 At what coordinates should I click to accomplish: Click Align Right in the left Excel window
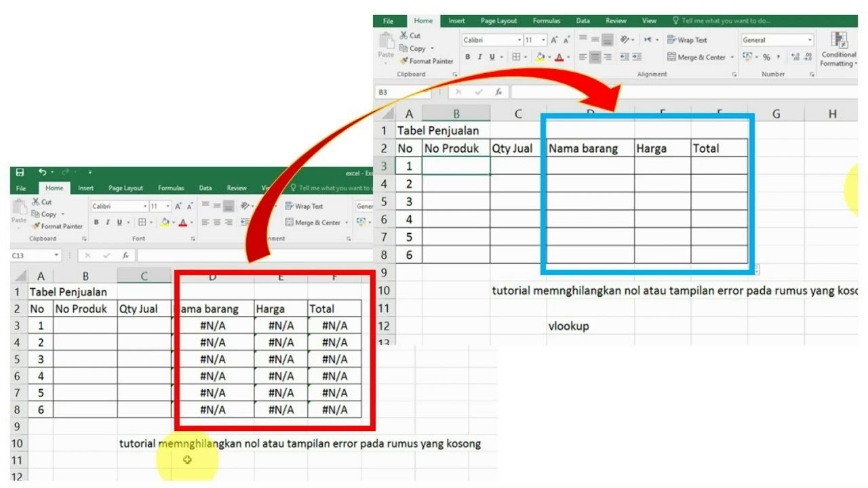click(x=229, y=222)
